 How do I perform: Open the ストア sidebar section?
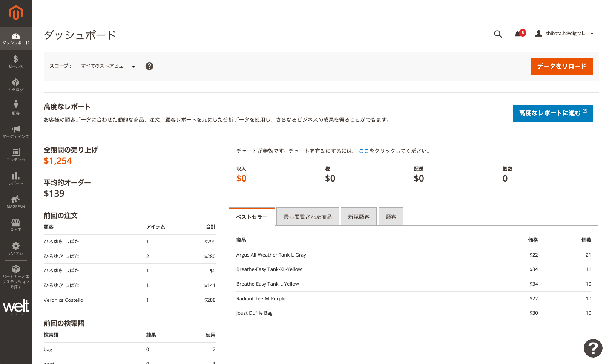[16, 225]
